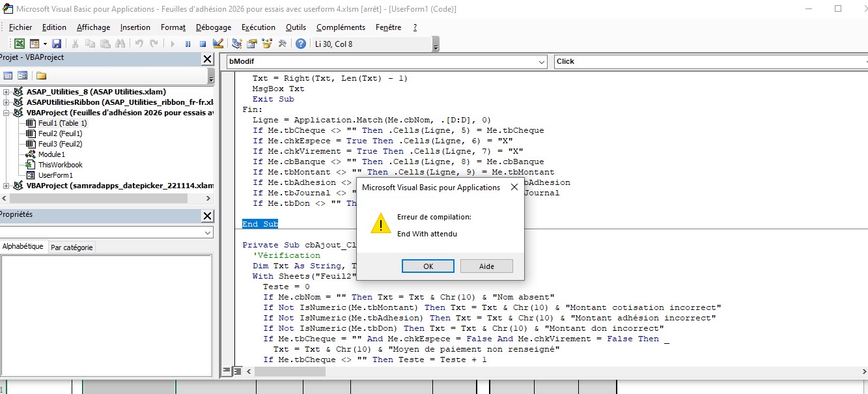Expand the ASAP_Utilities_8 project node
Viewport: 868px width, 394px height.
pos(7,92)
